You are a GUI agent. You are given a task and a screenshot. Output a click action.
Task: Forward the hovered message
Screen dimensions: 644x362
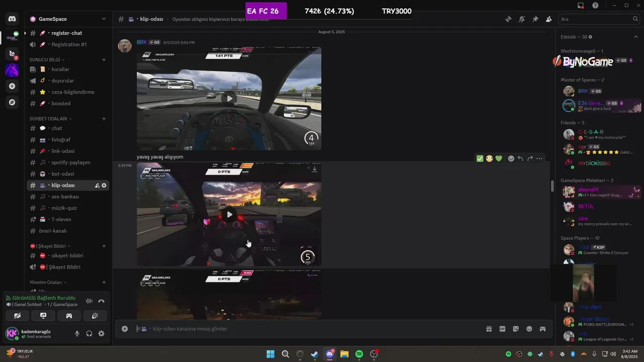(530, 158)
